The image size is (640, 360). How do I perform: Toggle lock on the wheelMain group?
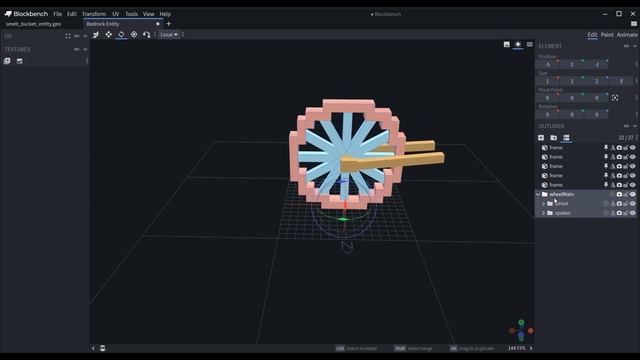[x=626, y=194]
